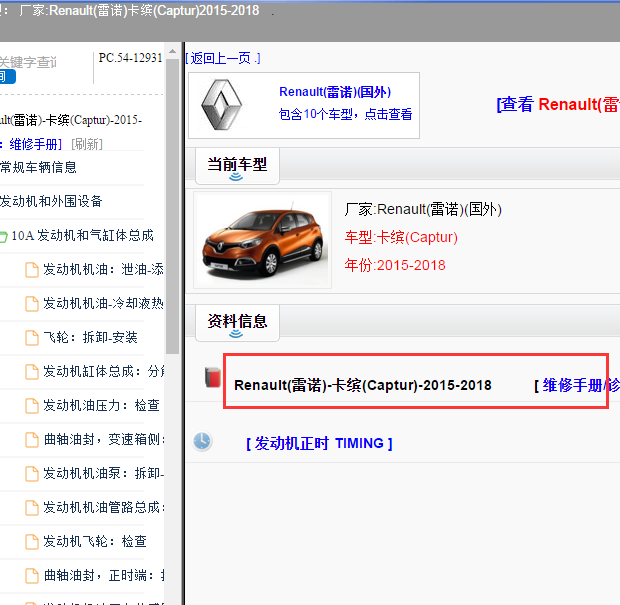
Task: Open 发动机正时 TIMING link
Action: tap(319, 443)
